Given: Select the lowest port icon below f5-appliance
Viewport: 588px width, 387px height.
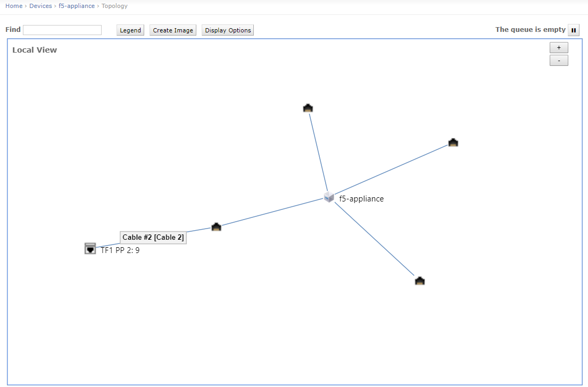Looking at the screenshot, I should (420, 281).
